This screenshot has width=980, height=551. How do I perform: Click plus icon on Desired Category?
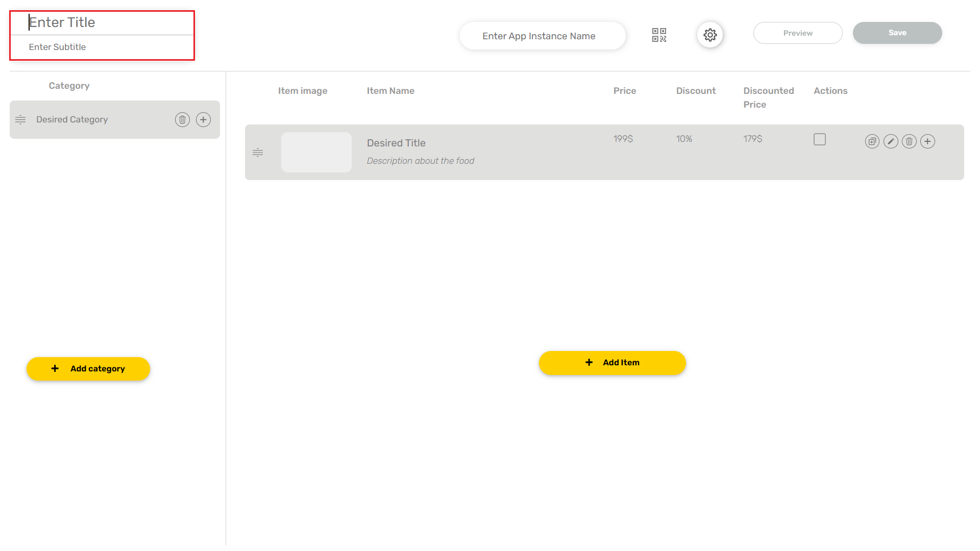[x=203, y=119]
